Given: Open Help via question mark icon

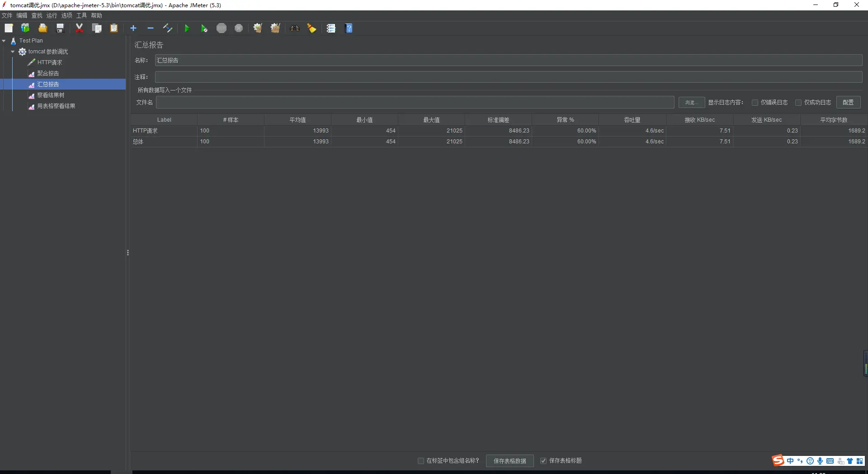Looking at the screenshot, I should [x=349, y=28].
